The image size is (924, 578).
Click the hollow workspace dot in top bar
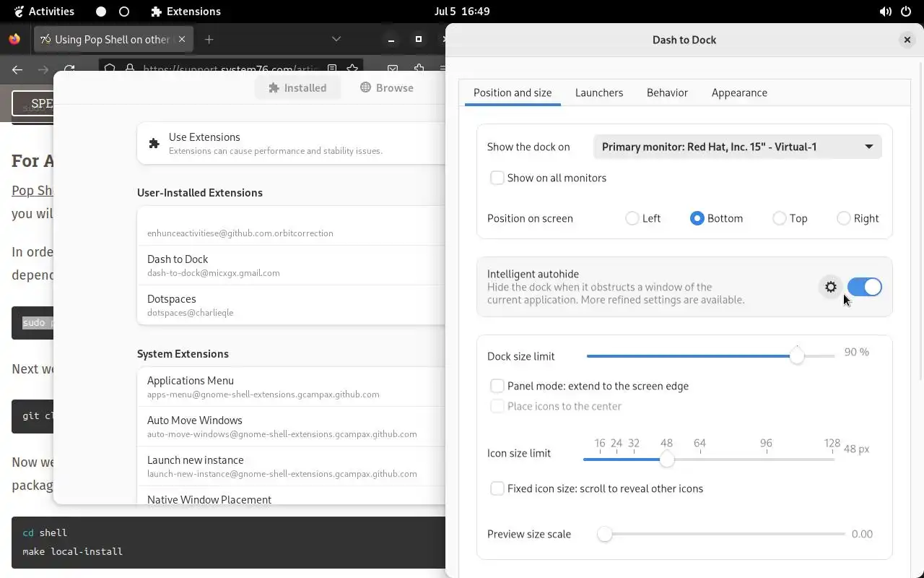(x=124, y=12)
